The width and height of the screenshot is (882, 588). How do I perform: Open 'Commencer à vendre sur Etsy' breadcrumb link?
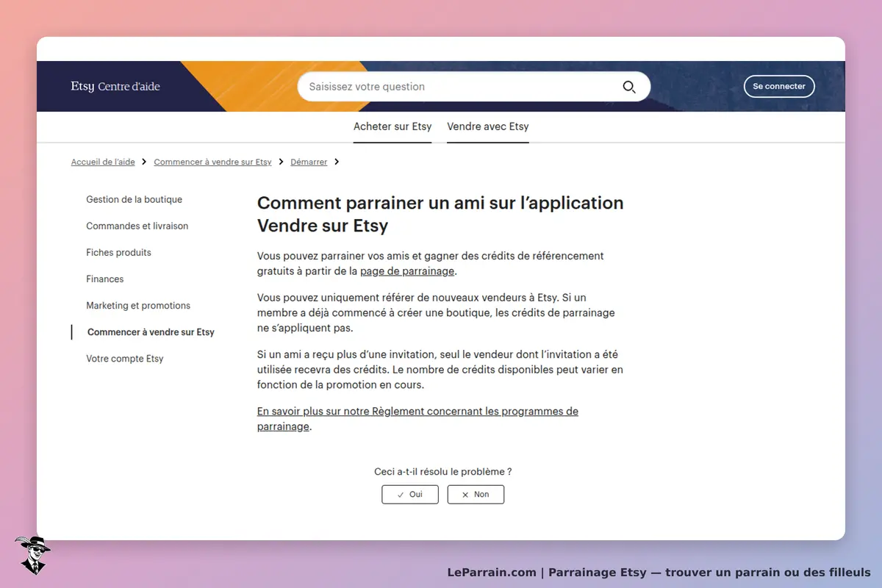[212, 162]
